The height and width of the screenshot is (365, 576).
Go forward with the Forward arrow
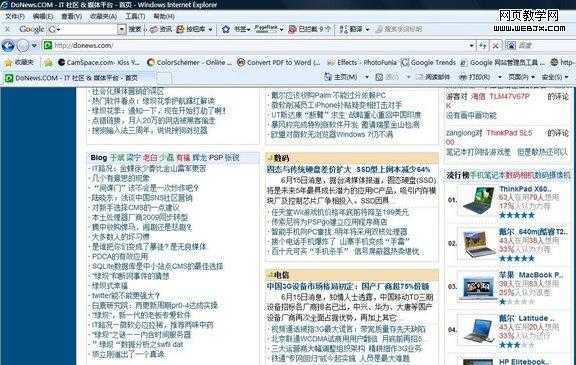(23, 46)
